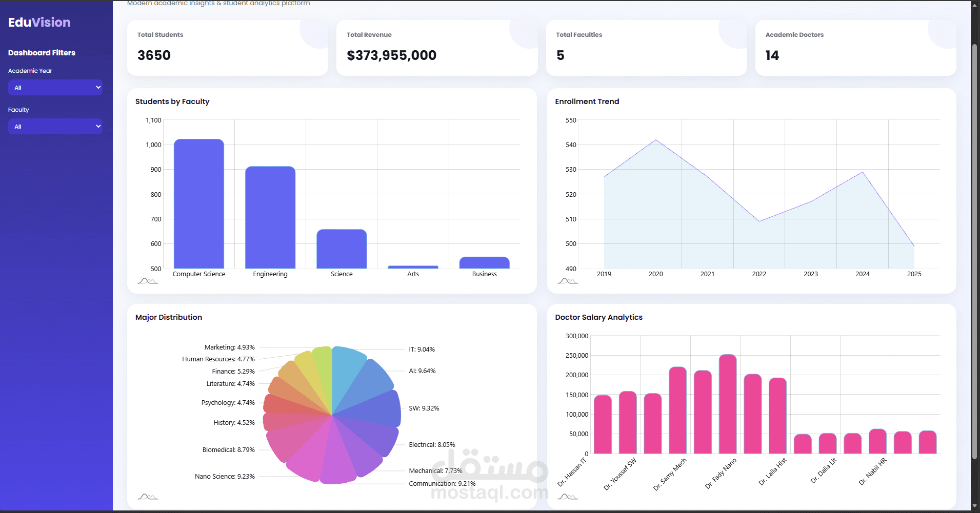Click the 'Biomedical: 8.79%' label
The height and width of the screenshot is (513, 980).
click(228, 450)
